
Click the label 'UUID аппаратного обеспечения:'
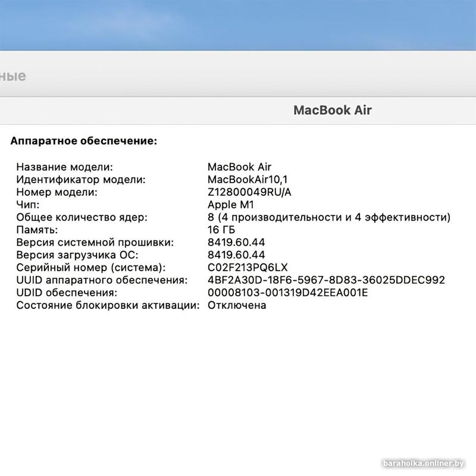point(102,280)
